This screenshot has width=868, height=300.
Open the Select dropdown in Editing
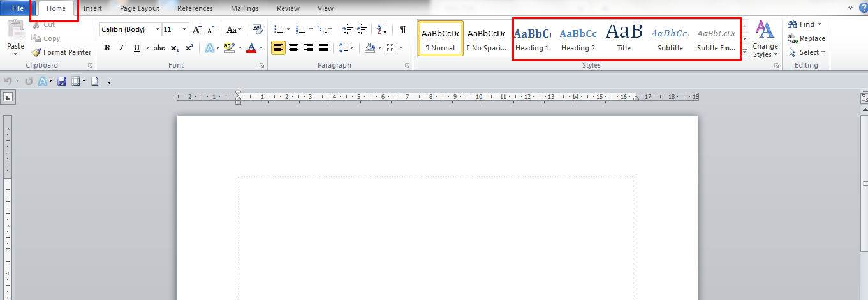(x=806, y=52)
